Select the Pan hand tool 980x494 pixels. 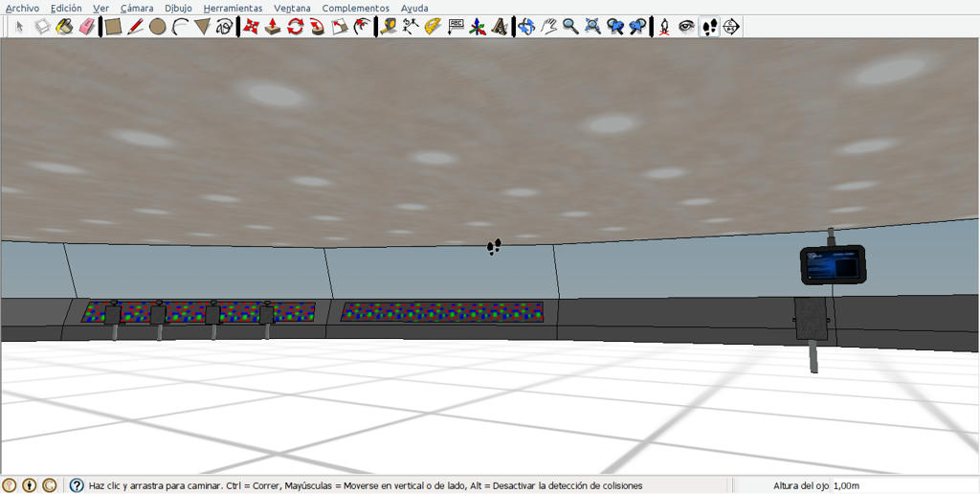548,26
